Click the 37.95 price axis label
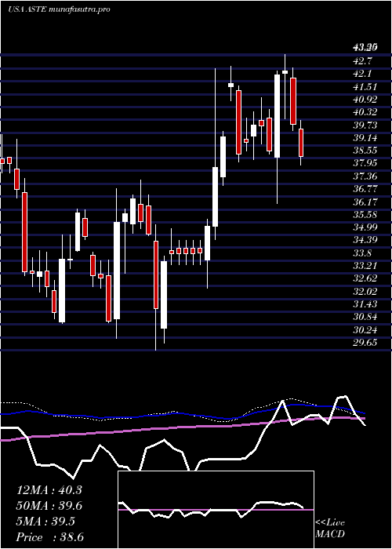 coord(364,163)
